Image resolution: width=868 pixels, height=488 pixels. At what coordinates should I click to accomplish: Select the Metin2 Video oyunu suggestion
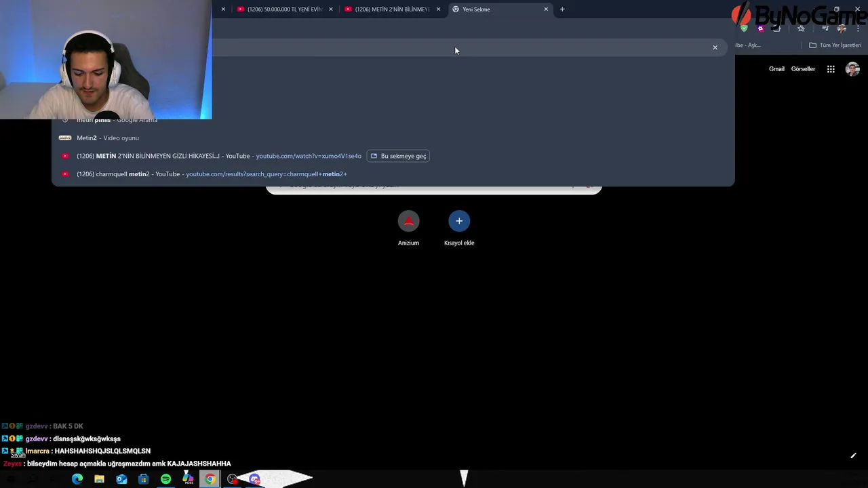393,138
